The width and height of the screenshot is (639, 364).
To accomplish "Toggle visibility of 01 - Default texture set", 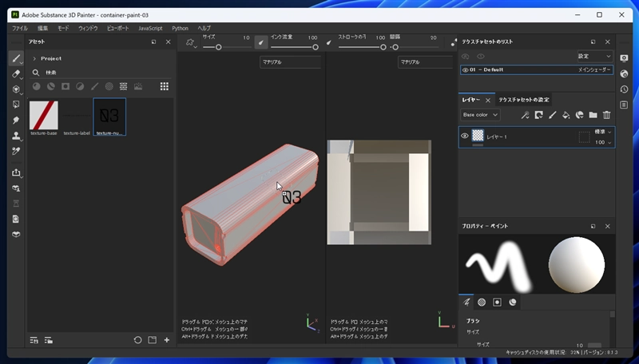I will coord(465,70).
